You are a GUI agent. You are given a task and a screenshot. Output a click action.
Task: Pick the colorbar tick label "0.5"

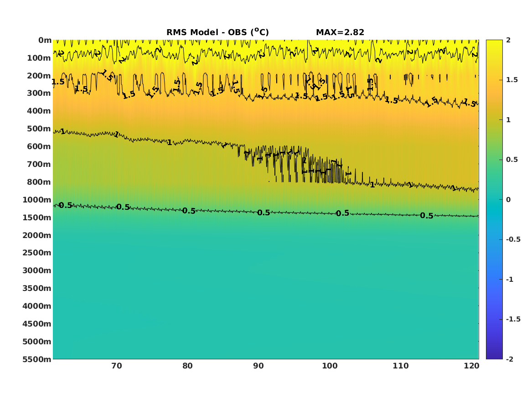pos(512,160)
